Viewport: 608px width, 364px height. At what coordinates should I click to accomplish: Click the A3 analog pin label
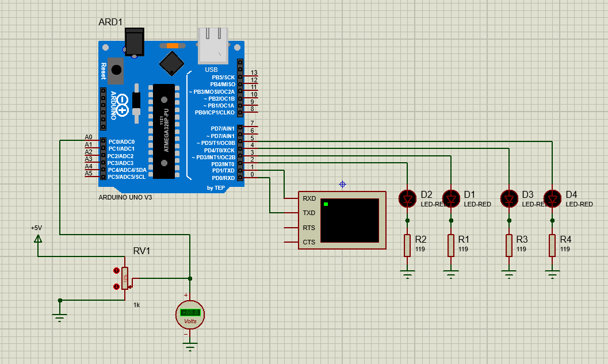click(x=89, y=159)
